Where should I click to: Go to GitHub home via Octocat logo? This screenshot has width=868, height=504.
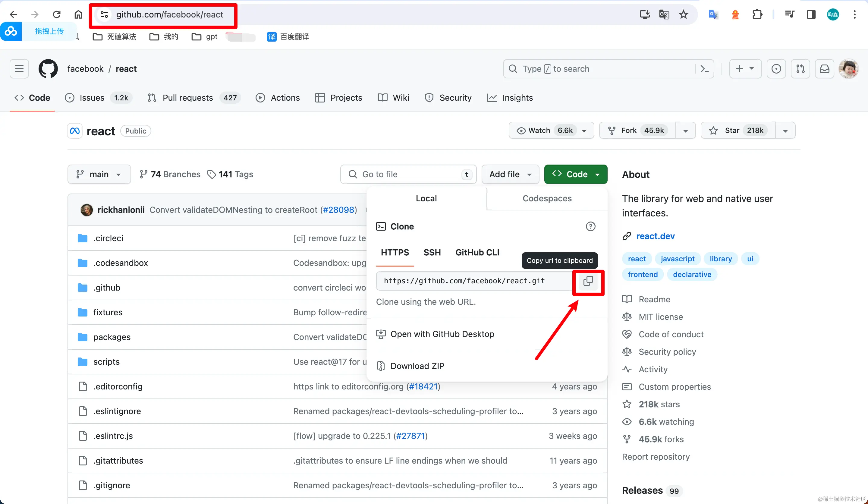pos(48,68)
